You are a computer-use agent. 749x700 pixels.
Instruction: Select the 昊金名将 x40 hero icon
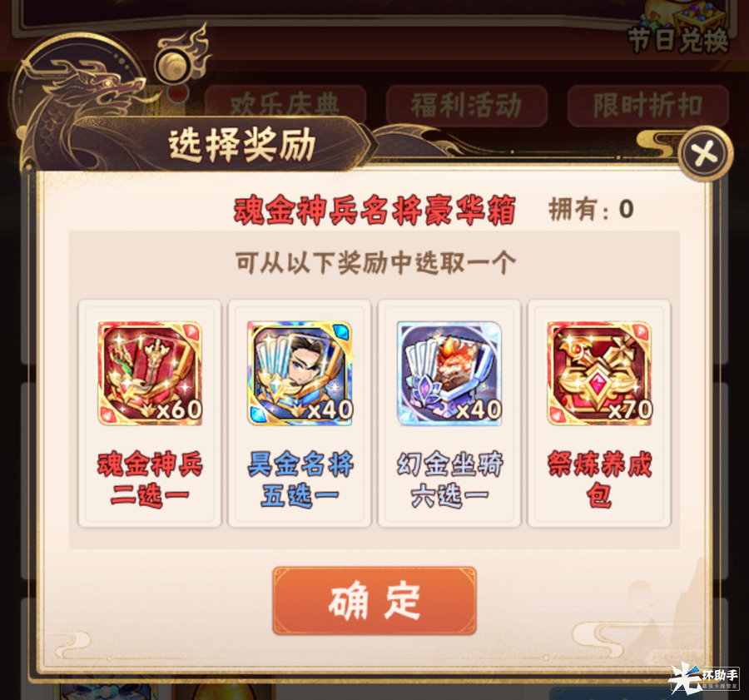click(300, 373)
